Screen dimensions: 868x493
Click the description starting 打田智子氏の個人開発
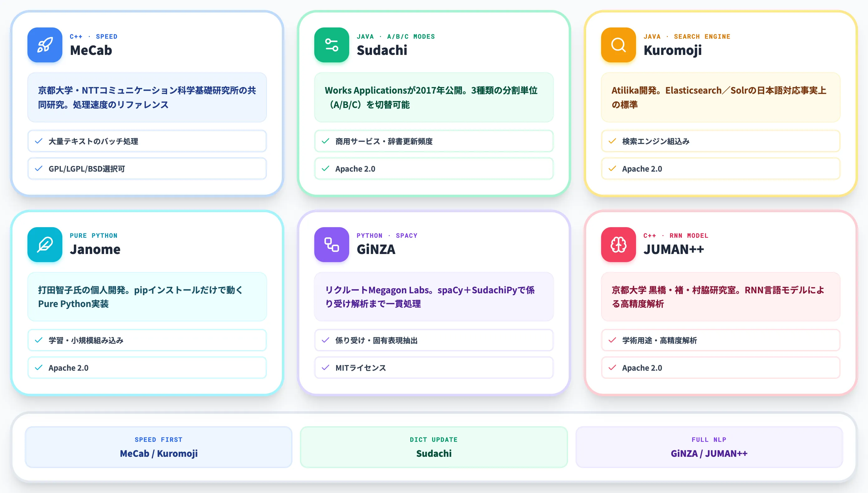tap(140, 297)
